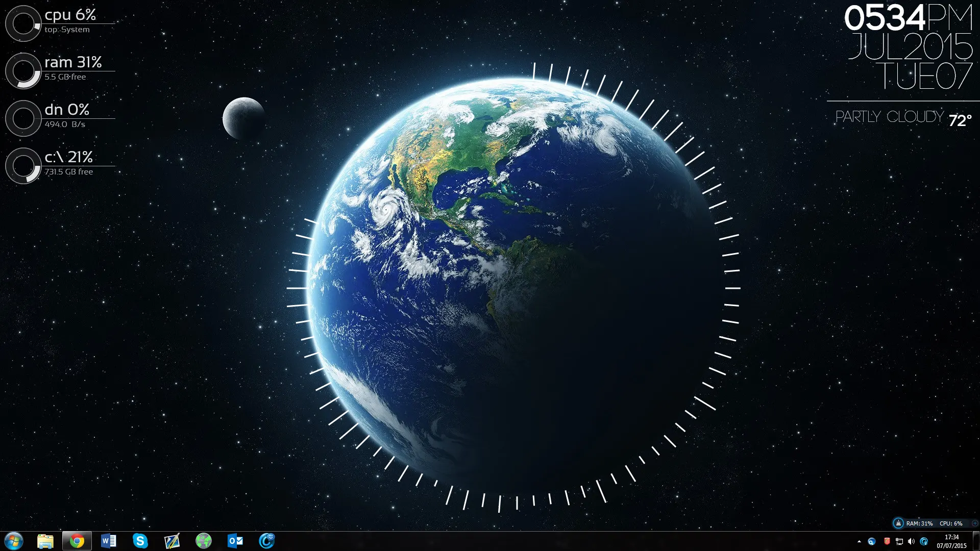The height and width of the screenshot is (551, 980).
Task: Click the '72°' temperature reading
Action: click(x=960, y=120)
